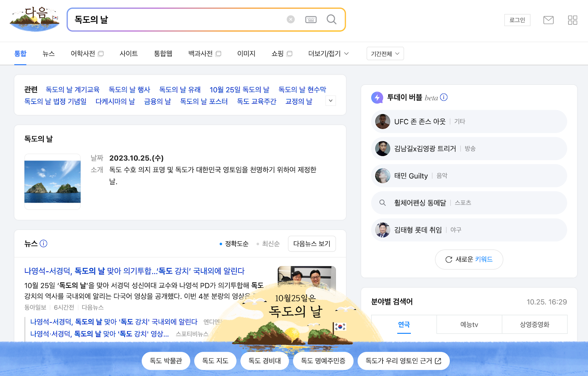Image resolution: width=588 pixels, height=376 pixels.
Task: Clear the search box text
Action: [x=291, y=19]
